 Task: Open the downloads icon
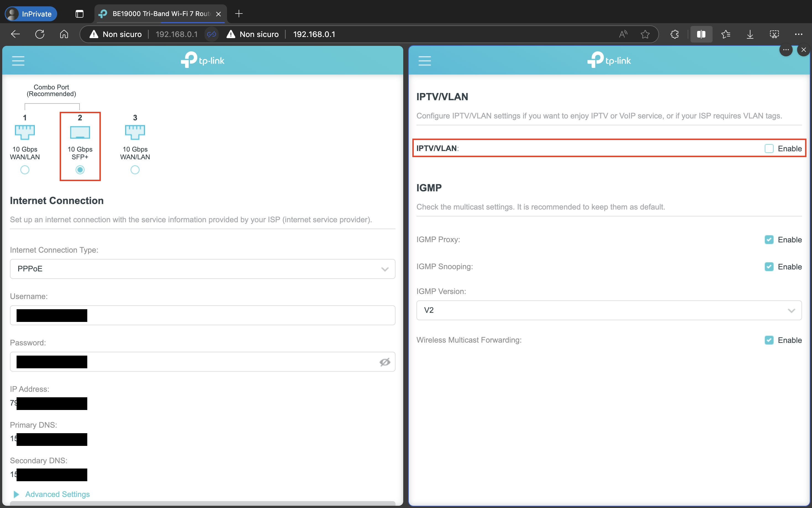click(x=750, y=34)
